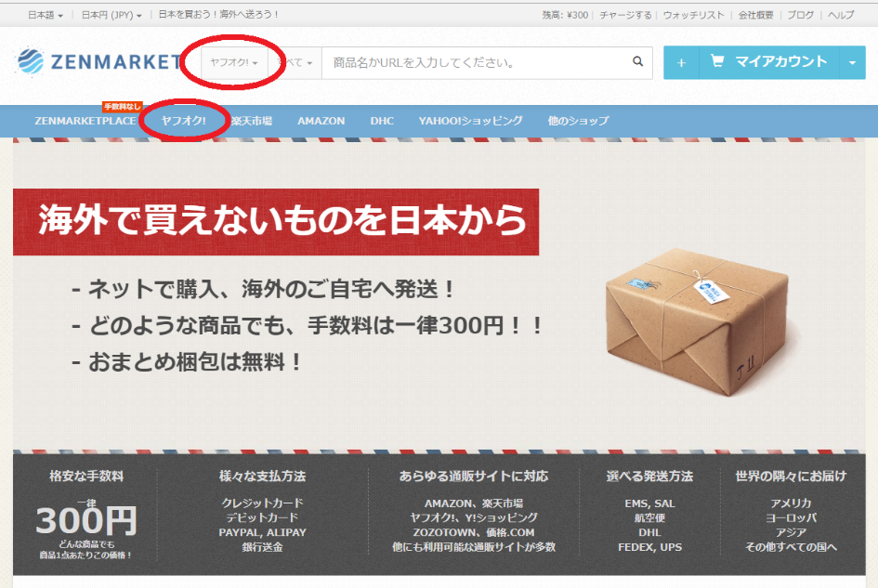This screenshot has width=878, height=588.
Task: Click the 銀行送金 text
Action: [x=262, y=547]
